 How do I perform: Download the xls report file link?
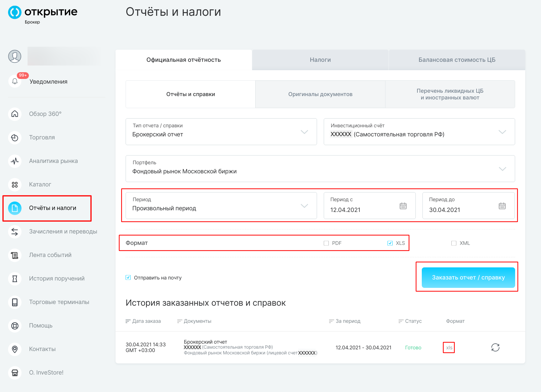click(449, 348)
